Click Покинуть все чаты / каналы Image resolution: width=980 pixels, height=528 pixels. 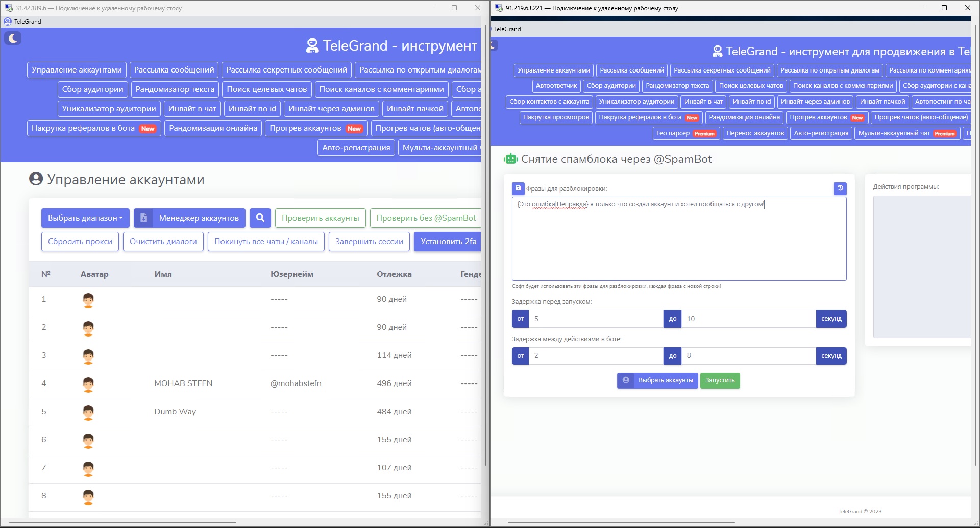(266, 242)
